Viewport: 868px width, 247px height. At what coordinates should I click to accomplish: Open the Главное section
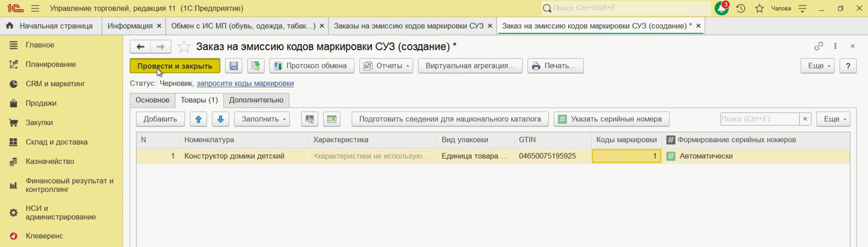(x=40, y=45)
